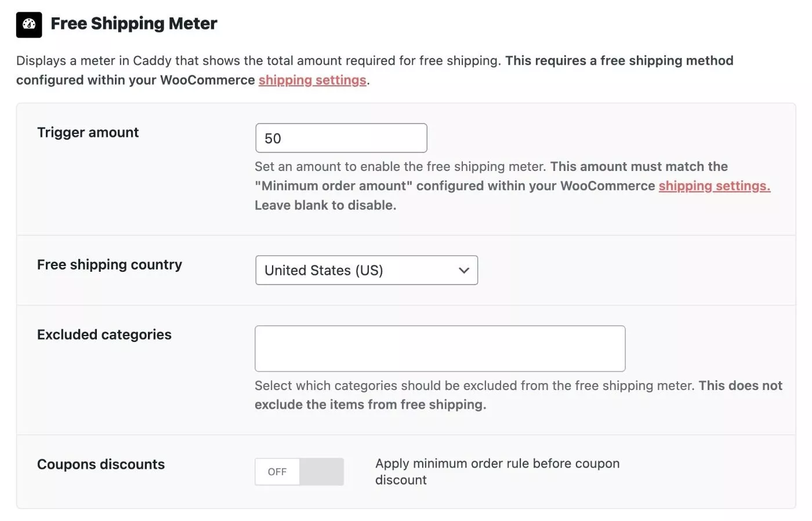This screenshot has width=812, height=521.
Task: Toggle the Coupons discounts switch on
Action: (299, 472)
